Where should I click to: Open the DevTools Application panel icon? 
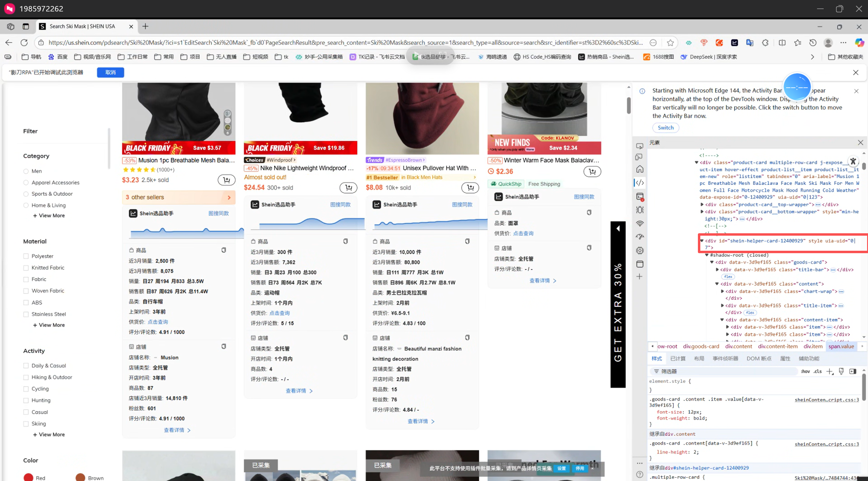click(x=640, y=264)
